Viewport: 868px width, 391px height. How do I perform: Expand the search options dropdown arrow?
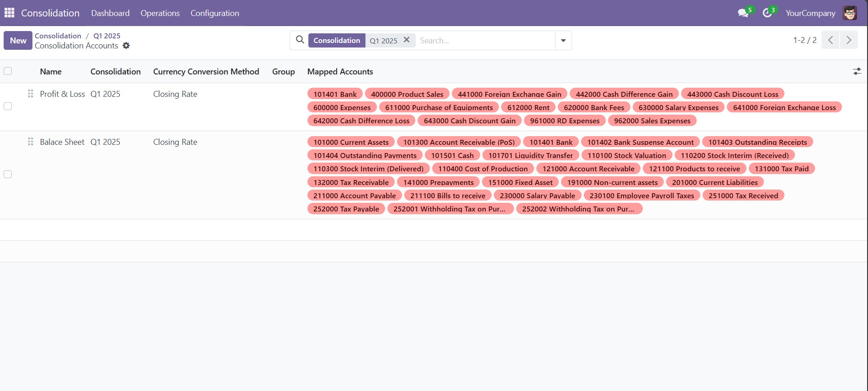tap(563, 40)
